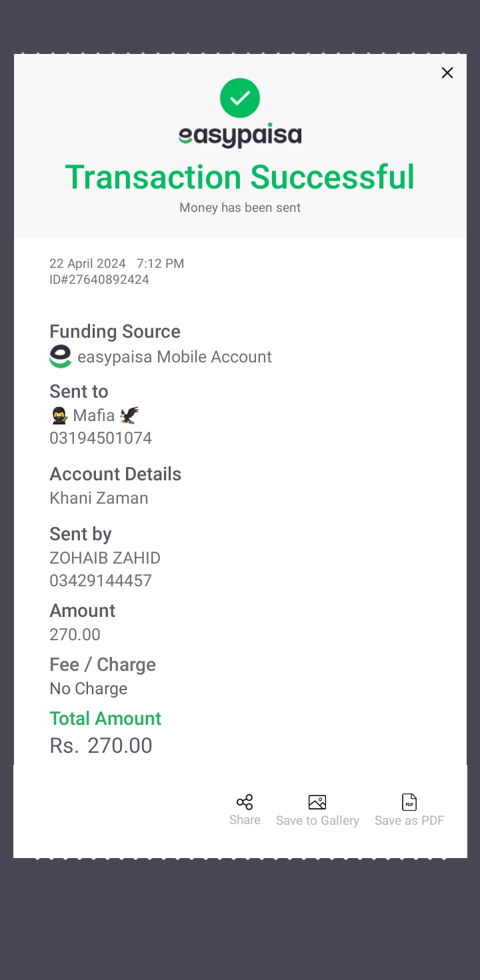Click sender phone number 03429144457

pos(101,581)
